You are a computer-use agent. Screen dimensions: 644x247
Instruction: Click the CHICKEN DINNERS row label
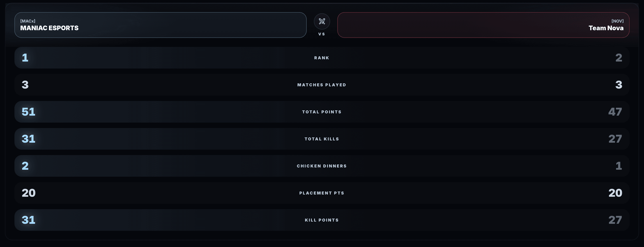click(322, 166)
